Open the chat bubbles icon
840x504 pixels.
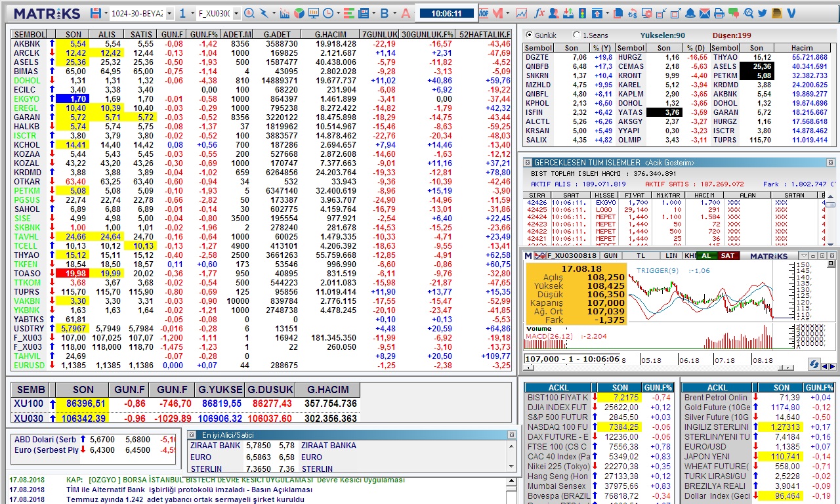733,13
